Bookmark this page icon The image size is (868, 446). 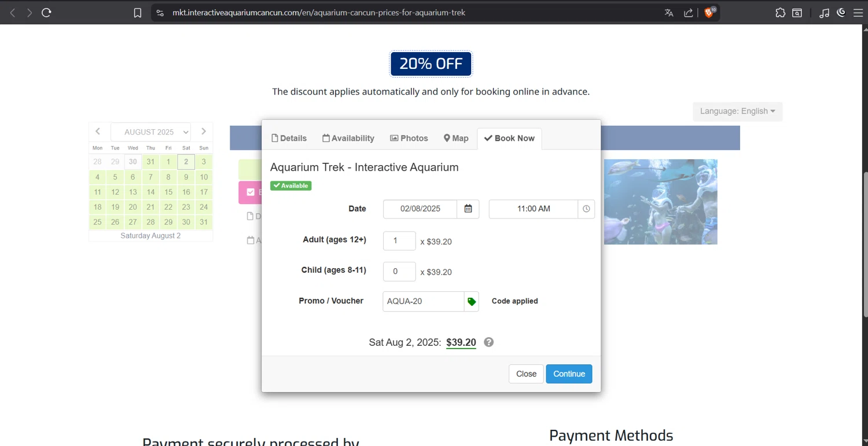point(137,13)
